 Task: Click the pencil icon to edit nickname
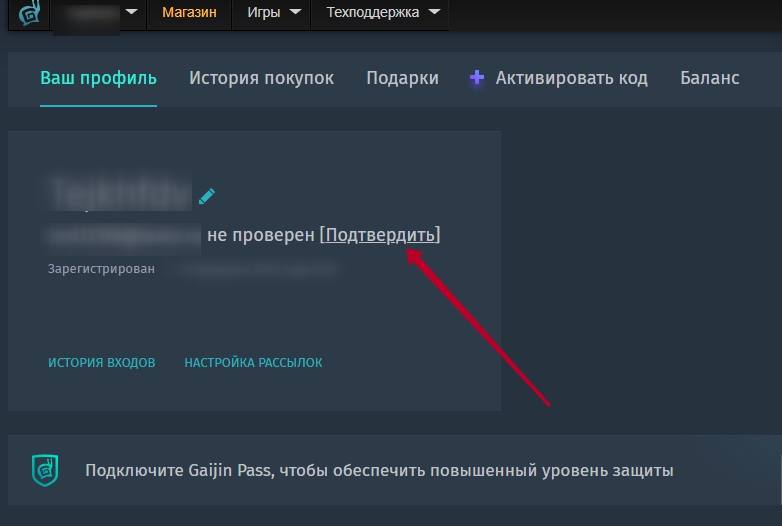tap(207, 196)
